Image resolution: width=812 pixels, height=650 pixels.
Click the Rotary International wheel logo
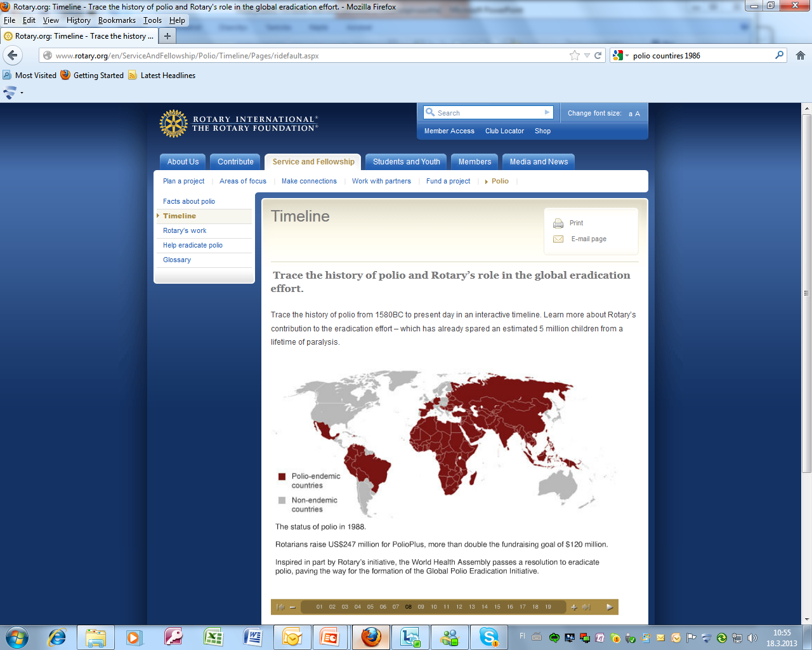point(173,124)
